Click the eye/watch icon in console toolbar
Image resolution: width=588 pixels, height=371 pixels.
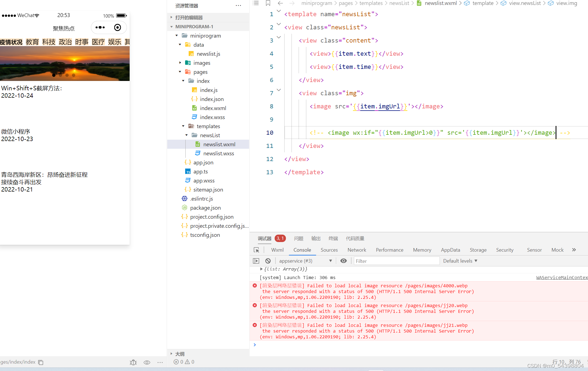coord(344,260)
